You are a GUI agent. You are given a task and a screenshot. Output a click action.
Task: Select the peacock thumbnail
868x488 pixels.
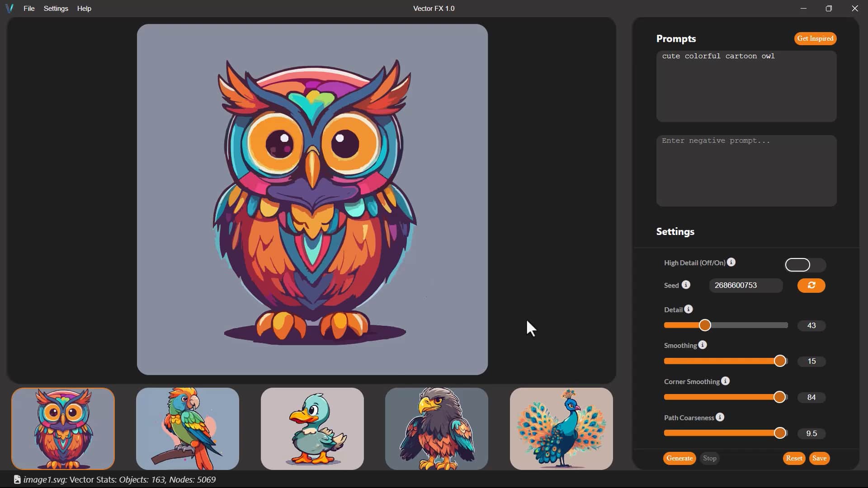click(561, 428)
